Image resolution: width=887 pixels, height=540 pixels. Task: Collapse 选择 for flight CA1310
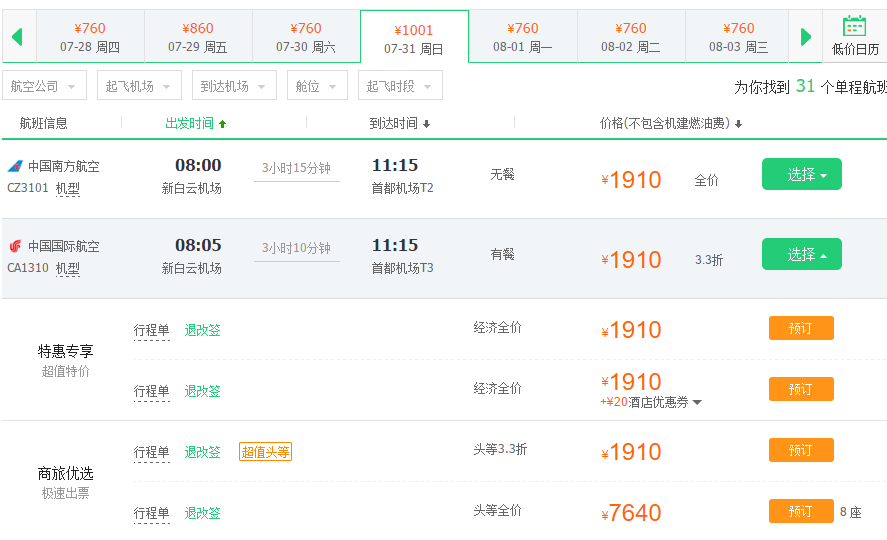click(x=802, y=254)
